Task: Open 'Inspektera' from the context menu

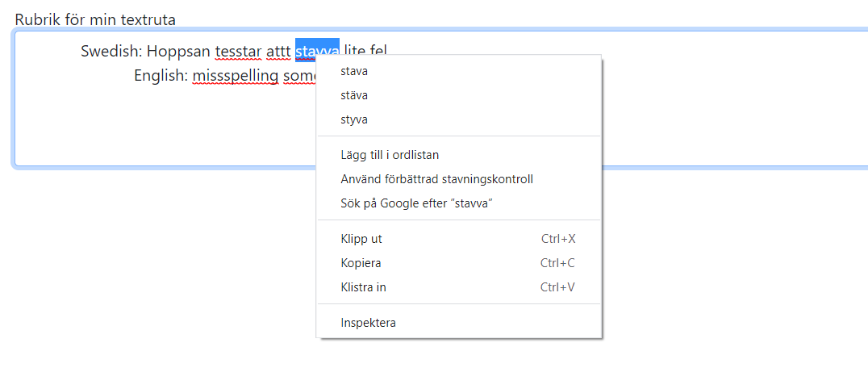Action: click(x=369, y=323)
